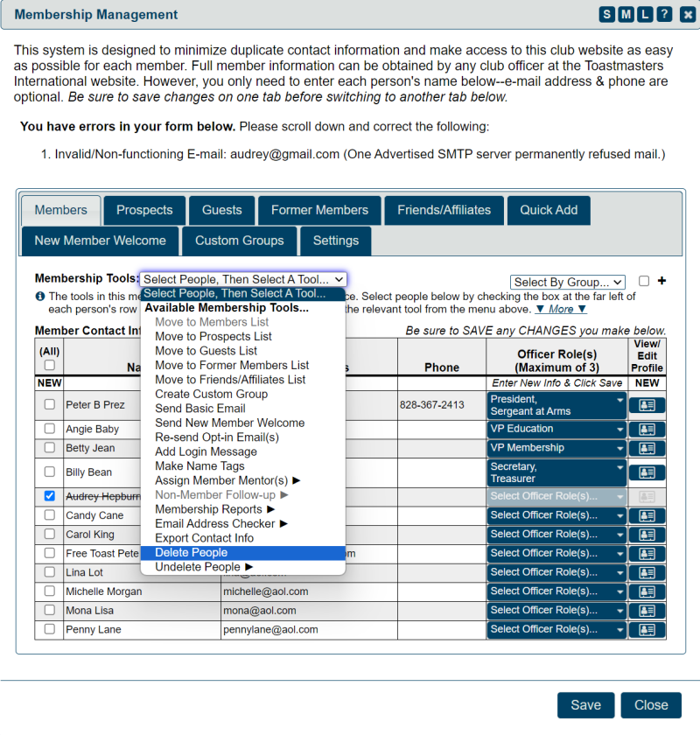
Task: Uncheck the Audrey Hepburn row checkbox
Action: tap(49, 496)
